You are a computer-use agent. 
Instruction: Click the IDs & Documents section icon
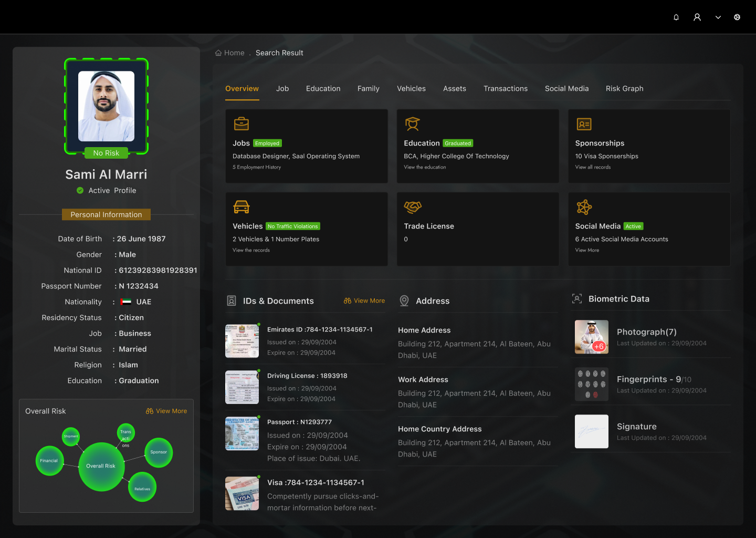pyautogui.click(x=232, y=301)
